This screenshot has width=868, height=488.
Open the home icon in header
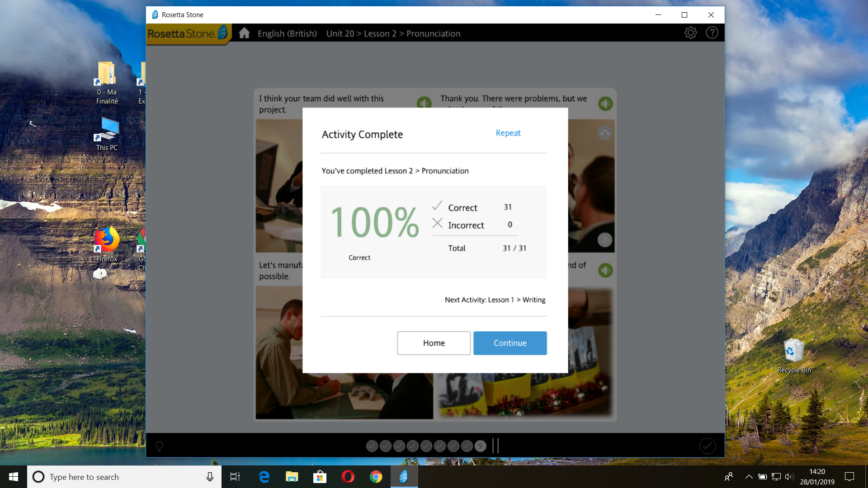click(x=244, y=33)
